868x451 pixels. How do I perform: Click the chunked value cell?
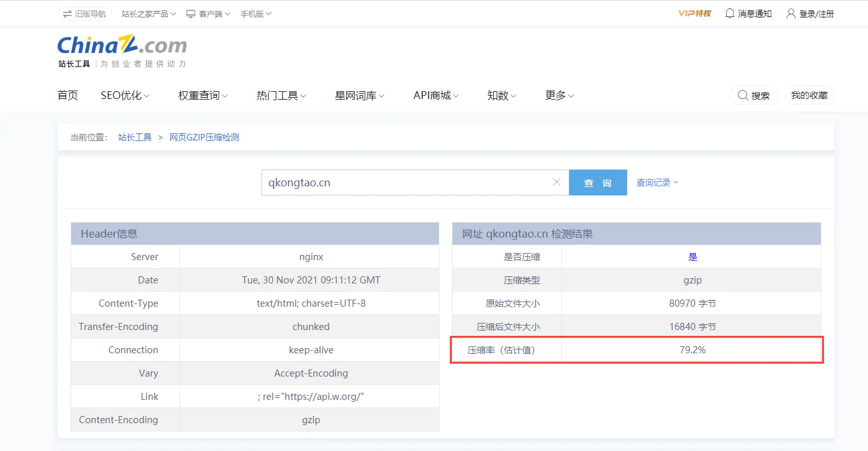click(311, 327)
